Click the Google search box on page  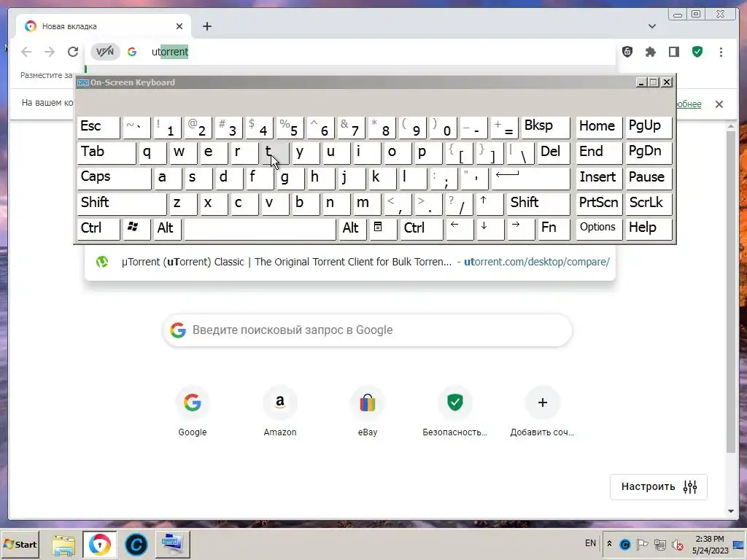pyautogui.click(x=368, y=330)
